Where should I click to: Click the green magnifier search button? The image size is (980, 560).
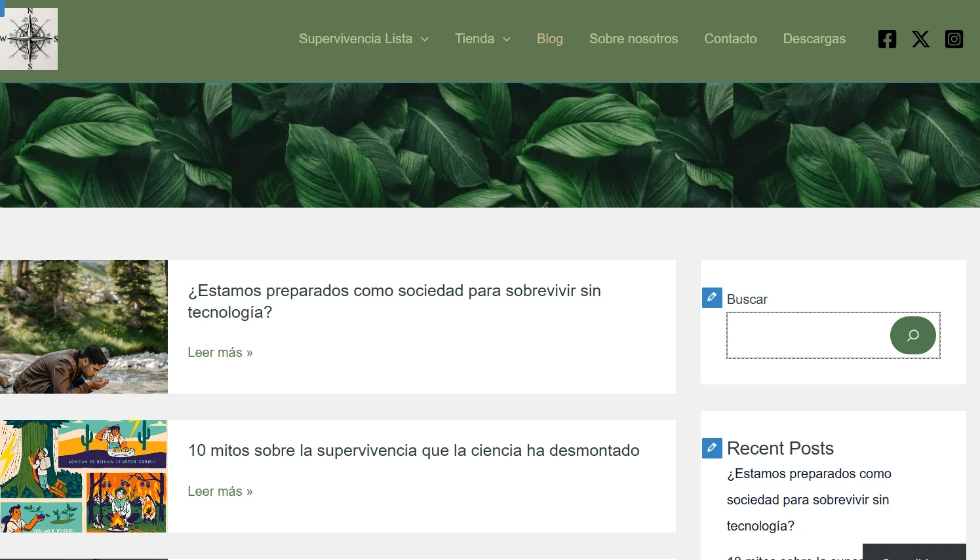point(913,335)
